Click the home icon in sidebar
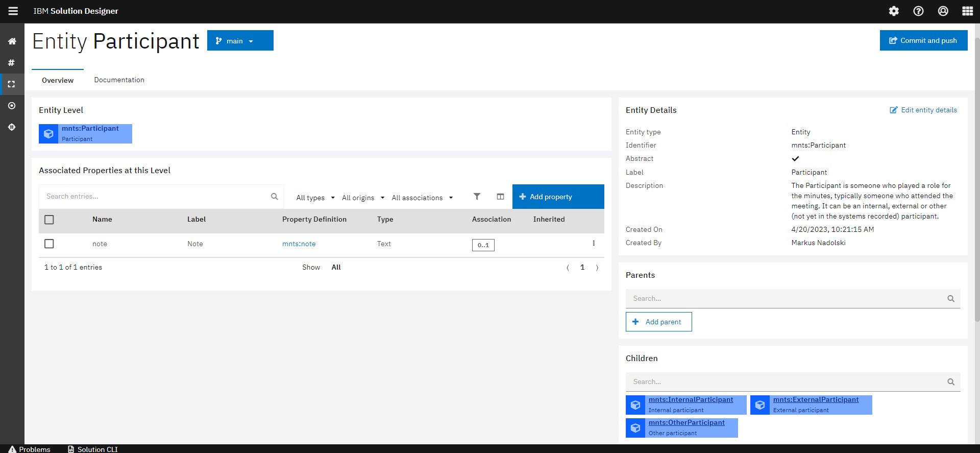 [12, 41]
